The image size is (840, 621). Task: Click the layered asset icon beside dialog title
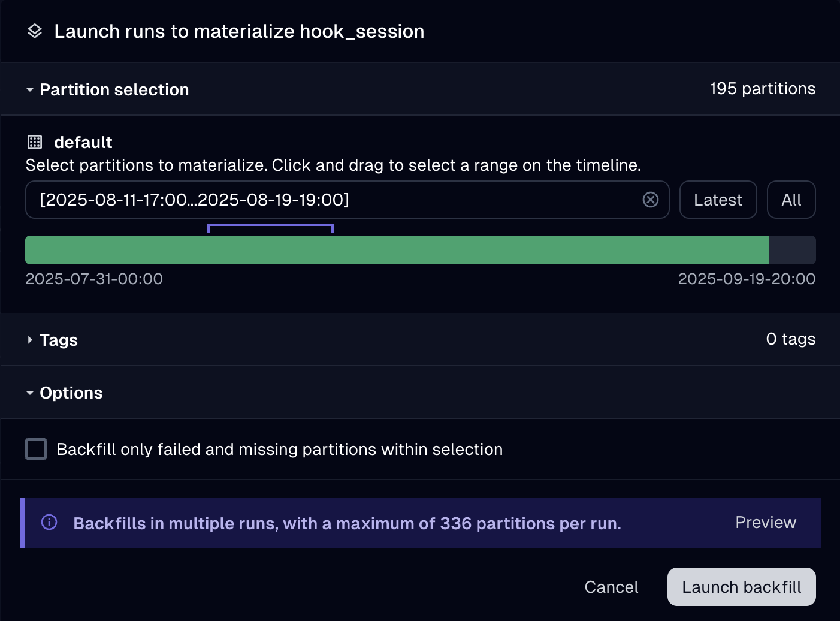coord(35,31)
